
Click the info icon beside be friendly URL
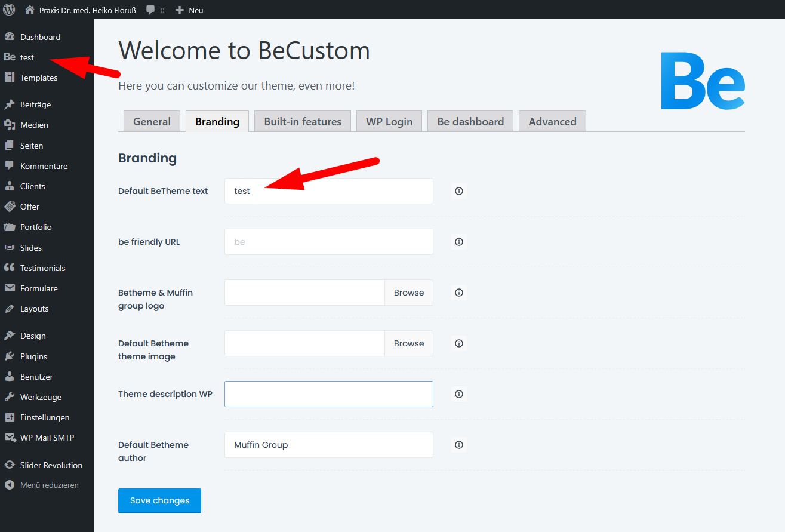pos(459,242)
